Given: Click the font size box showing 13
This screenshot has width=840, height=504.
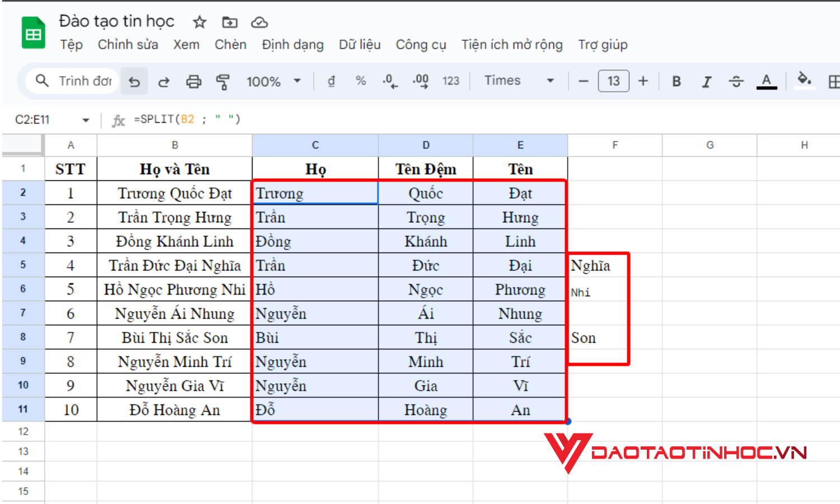Looking at the screenshot, I should click(x=614, y=81).
